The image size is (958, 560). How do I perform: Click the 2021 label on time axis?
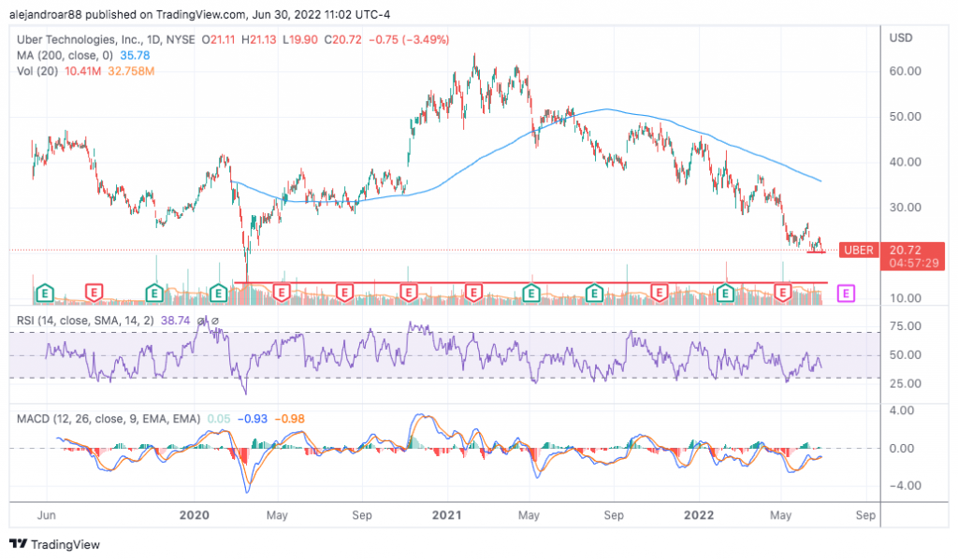pos(446,515)
